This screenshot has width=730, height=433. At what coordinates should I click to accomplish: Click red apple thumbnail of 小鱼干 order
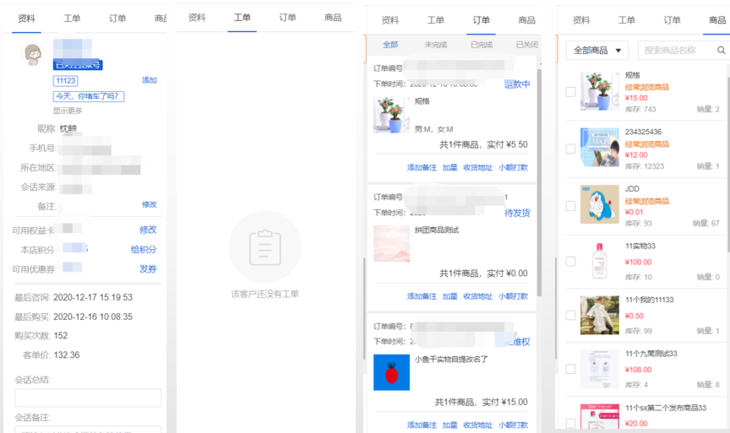(392, 372)
